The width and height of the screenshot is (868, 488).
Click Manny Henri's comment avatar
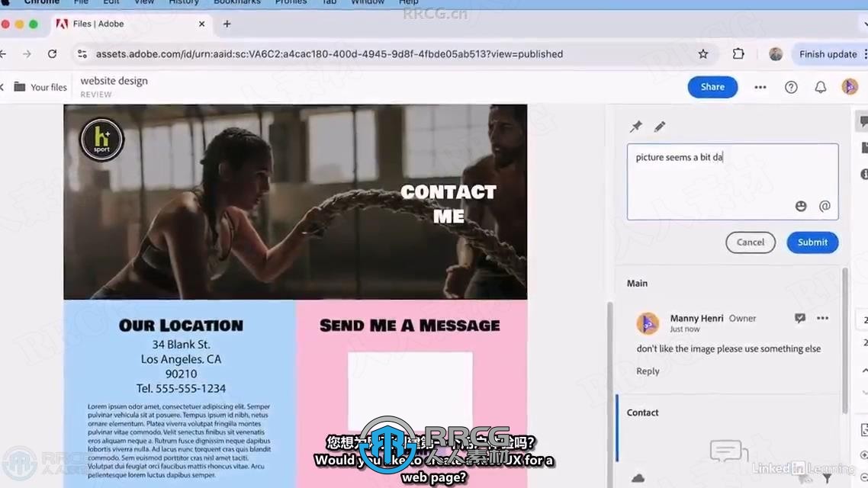tap(647, 323)
